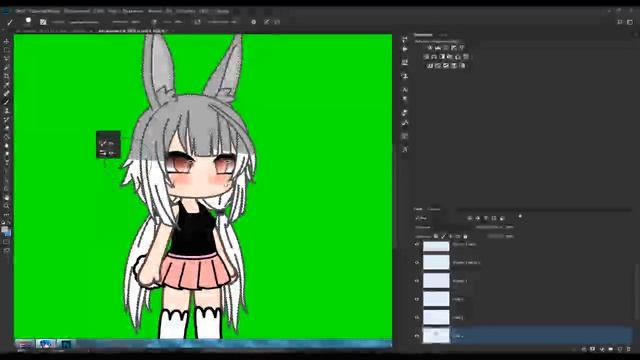Open the brush preset picker dropdown
The width and height of the screenshot is (640, 360).
tap(28, 21)
